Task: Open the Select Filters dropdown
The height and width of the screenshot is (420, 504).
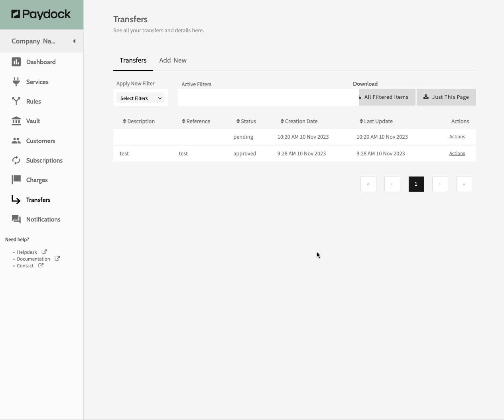Action: 140,98
